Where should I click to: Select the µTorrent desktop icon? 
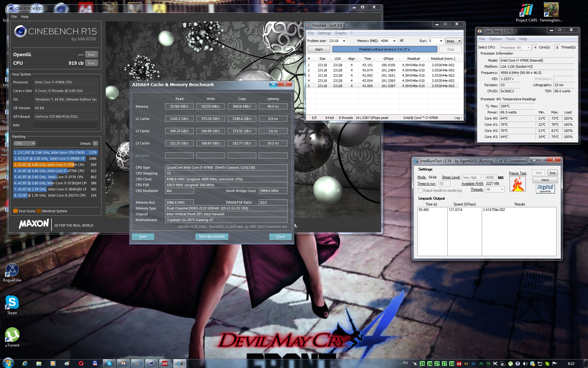12,337
